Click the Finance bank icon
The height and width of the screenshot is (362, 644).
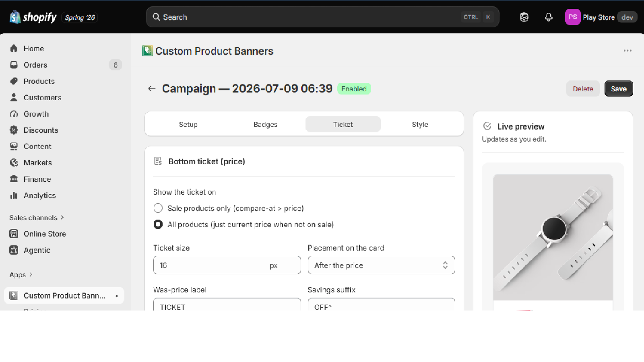(14, 179)
